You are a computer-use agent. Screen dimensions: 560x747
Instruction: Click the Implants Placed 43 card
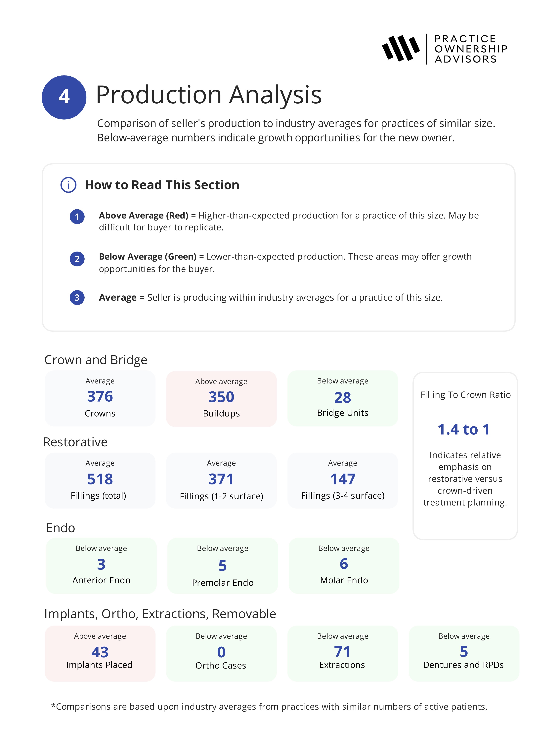pos(100,653)
